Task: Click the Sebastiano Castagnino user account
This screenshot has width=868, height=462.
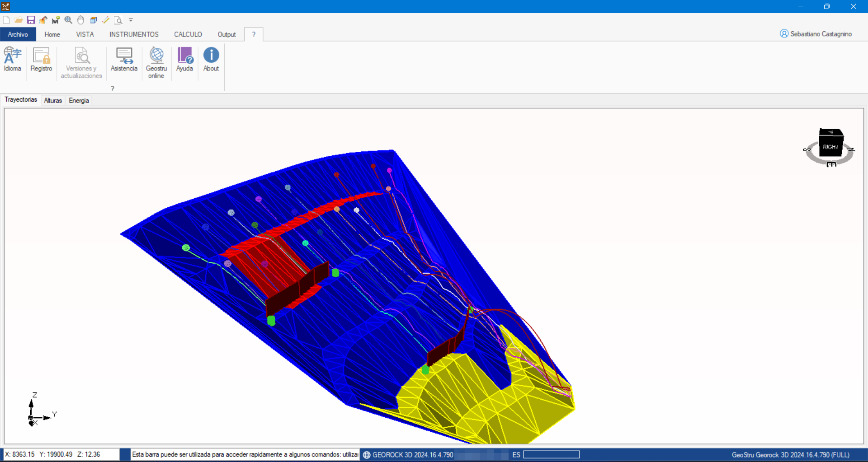Action: [x=816, y=34]
